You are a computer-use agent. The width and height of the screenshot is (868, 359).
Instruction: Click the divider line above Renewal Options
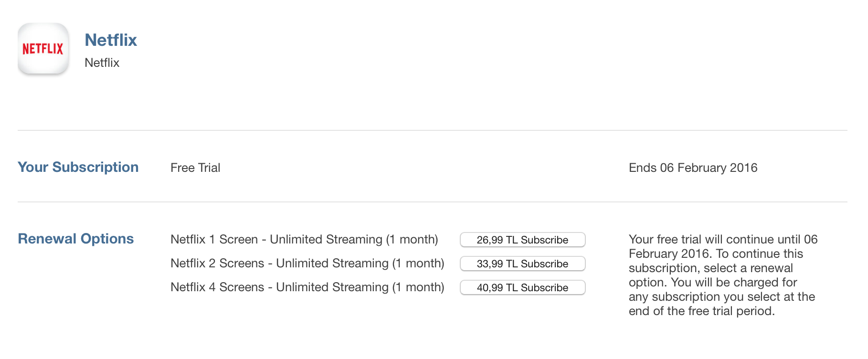pos(433,202)
